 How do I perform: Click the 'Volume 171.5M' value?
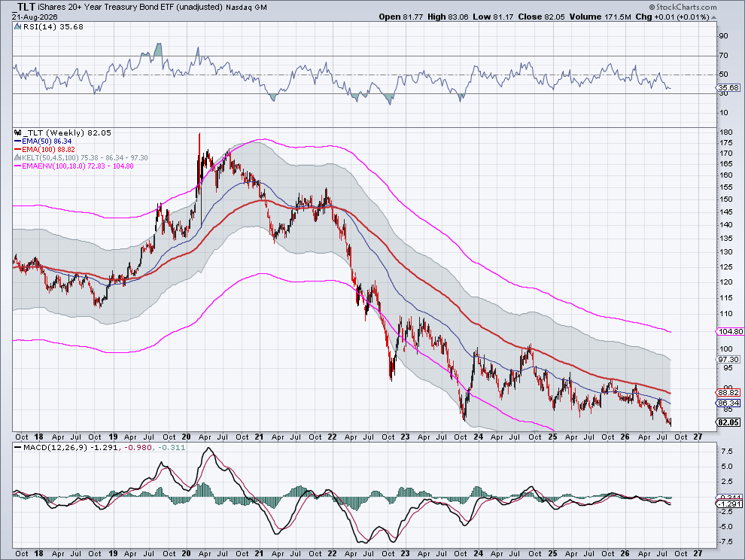tap(600, 17)
